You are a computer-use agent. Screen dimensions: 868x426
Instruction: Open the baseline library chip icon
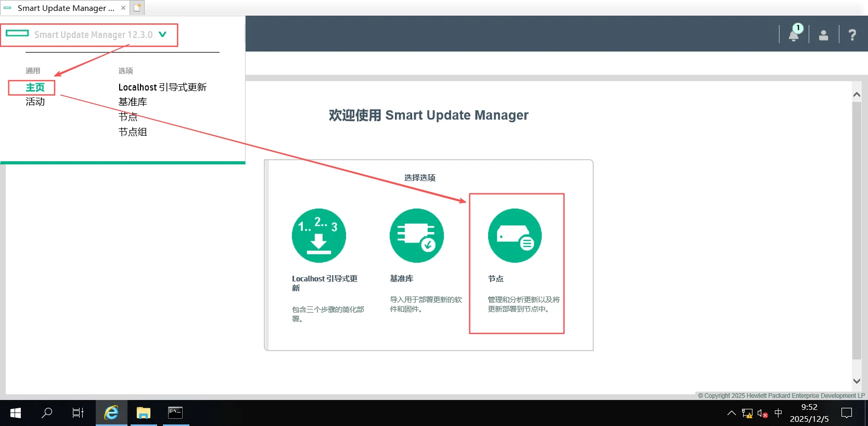pos(416,235)
